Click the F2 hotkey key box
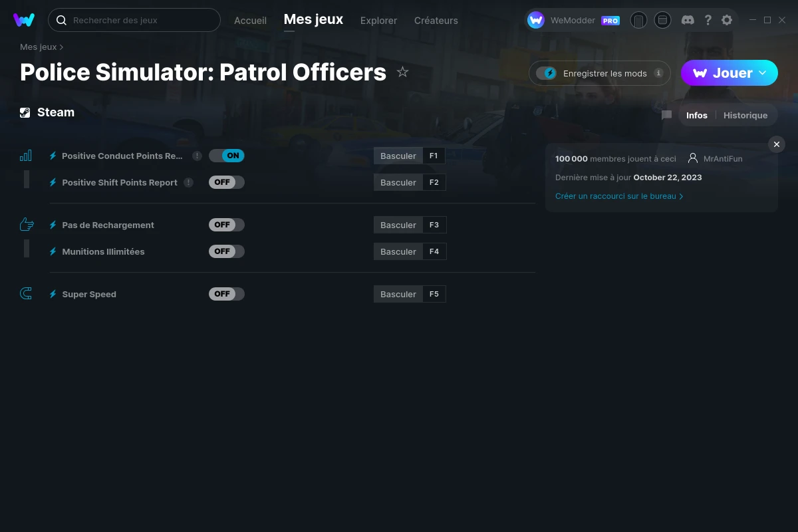Image resolution: width=798 pixels, height=532 pixels. [x=434, y=182]
